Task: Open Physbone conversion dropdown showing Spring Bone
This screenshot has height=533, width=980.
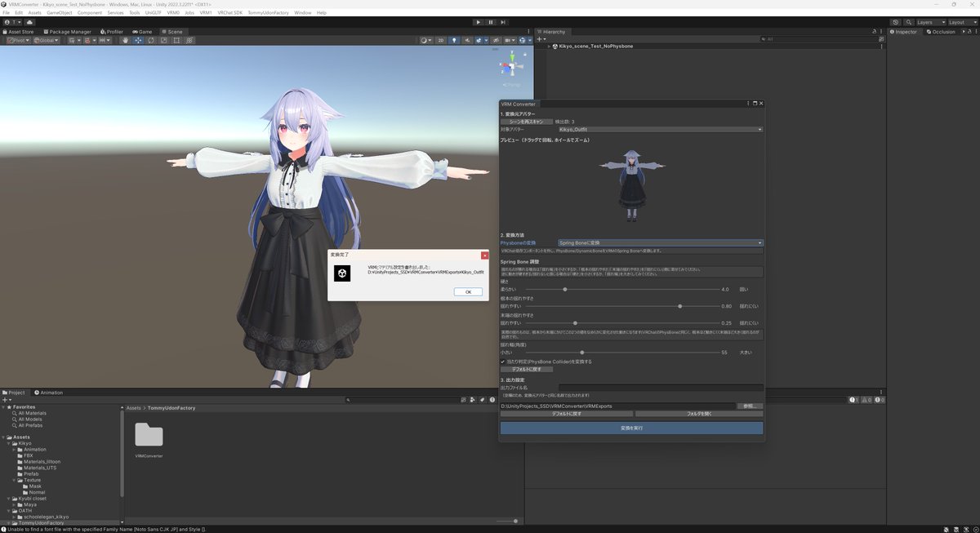Action: 660,242
